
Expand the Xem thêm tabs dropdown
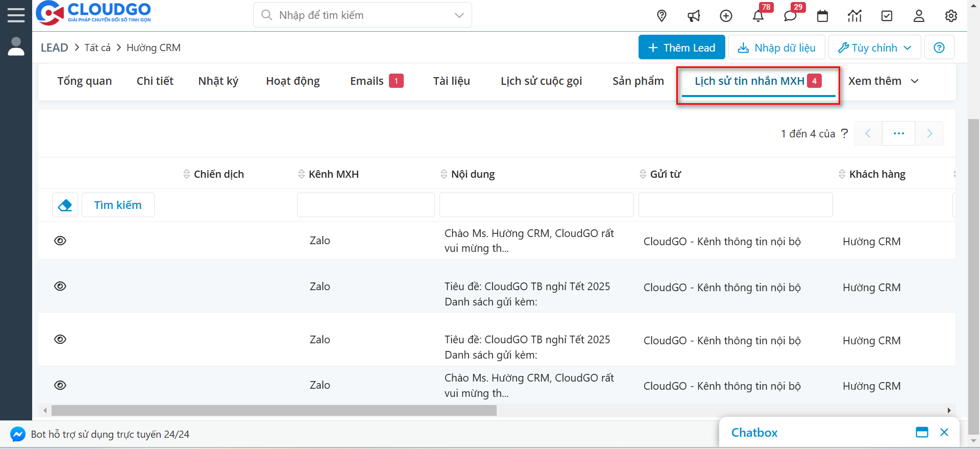[x=883, y=81]
